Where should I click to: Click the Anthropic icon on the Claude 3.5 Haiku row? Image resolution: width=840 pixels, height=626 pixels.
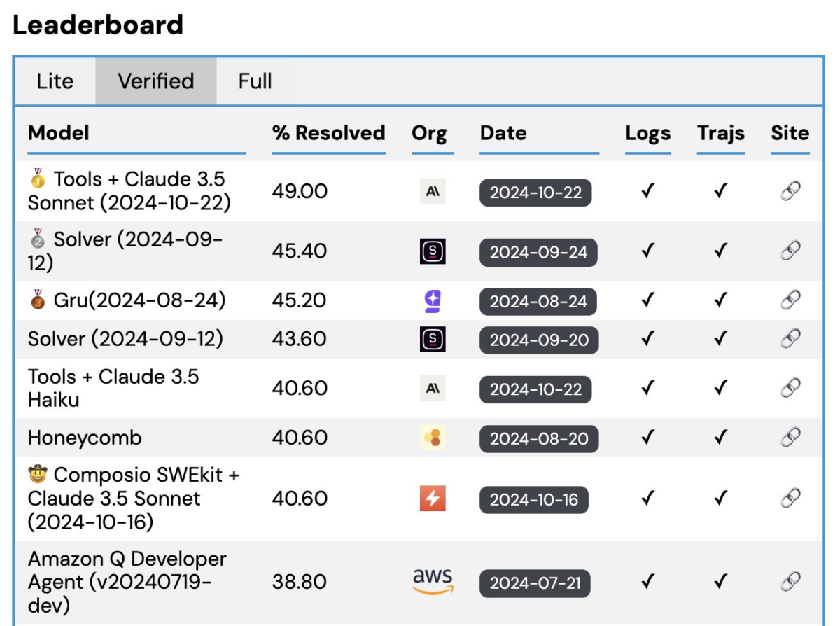coord(432,387)
